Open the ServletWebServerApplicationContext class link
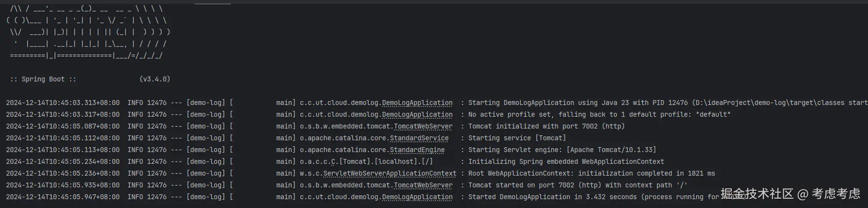 (389, 174)
